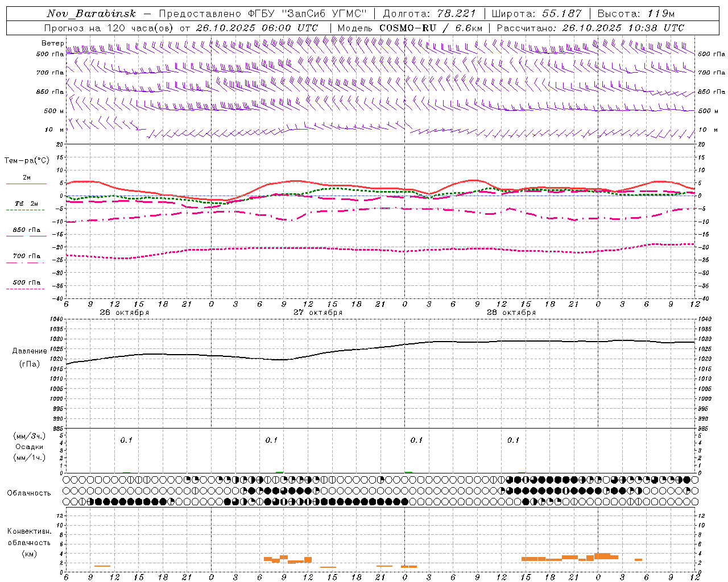Screen dimensions: 728x582
Task: Click the 'Осадки' precipitation label
Action: (29, 447)
